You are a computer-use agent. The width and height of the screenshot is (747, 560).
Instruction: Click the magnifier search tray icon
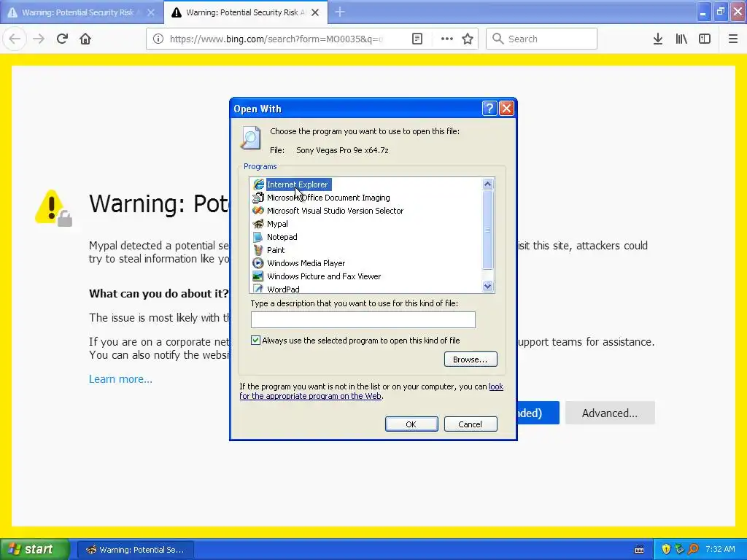pyautogui.click(x=693, y=549)
